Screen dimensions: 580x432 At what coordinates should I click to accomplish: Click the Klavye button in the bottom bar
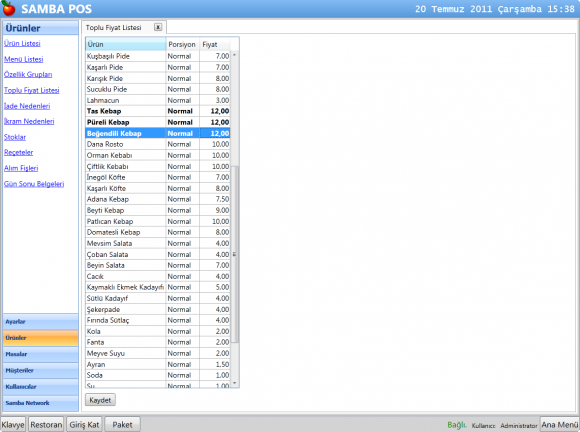click(x=13, y=425)
